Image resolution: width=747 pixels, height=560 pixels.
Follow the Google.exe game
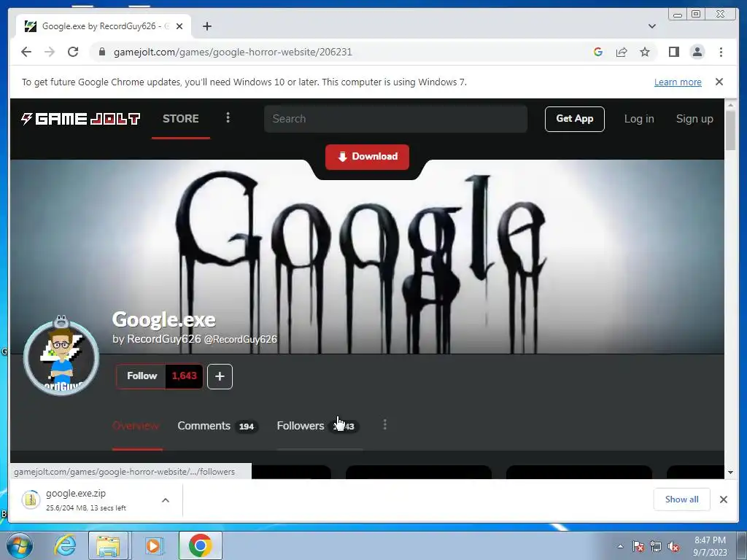142,376
